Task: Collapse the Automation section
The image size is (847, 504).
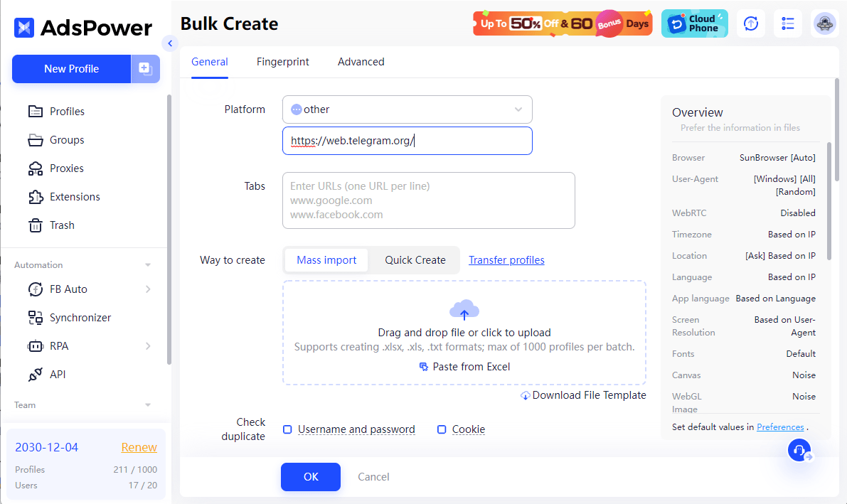Action: click(147, 264)
